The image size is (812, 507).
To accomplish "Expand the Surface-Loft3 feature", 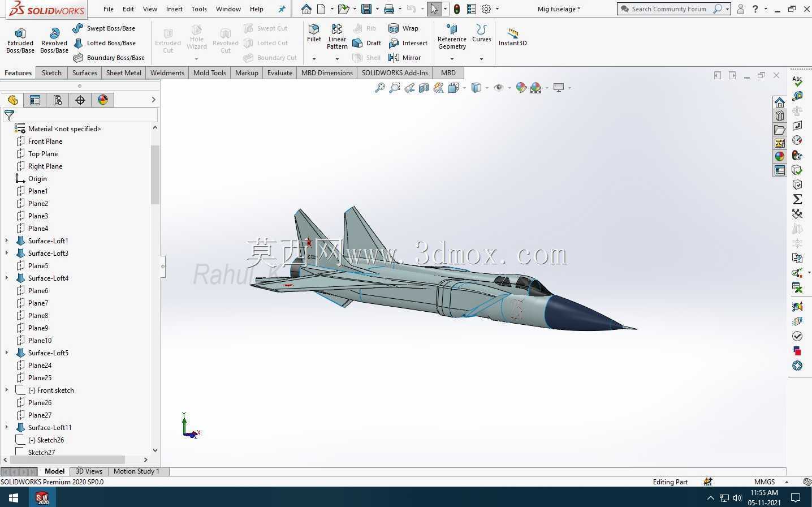I will [x=7, y=253].
